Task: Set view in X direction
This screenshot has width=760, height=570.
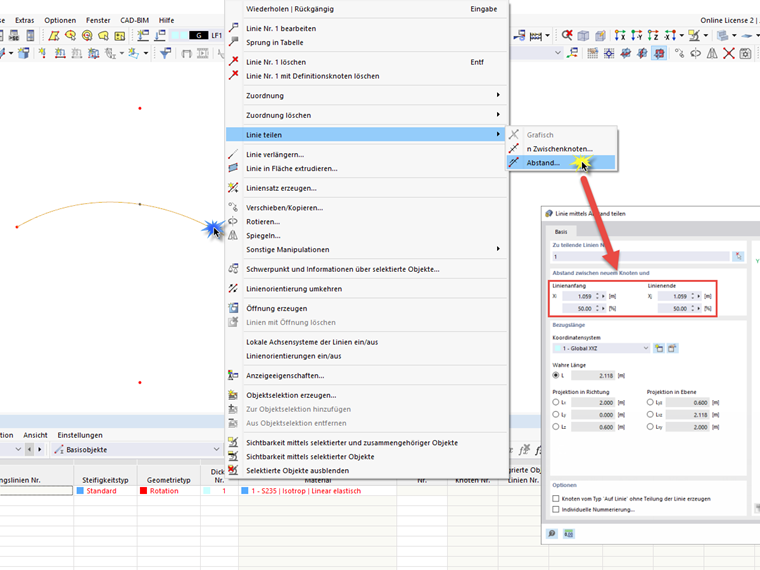Action: tap(619, 35)
